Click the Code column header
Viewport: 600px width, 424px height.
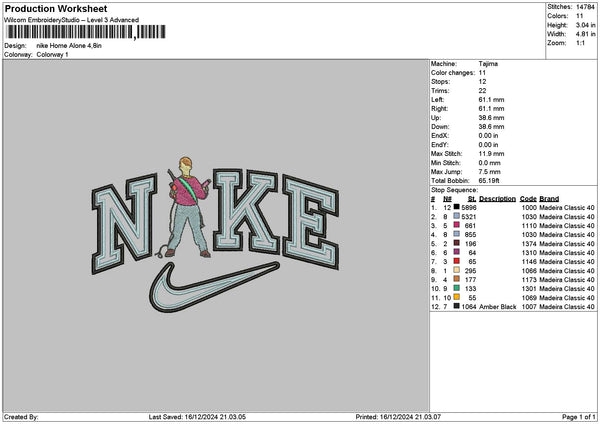point(528,199)
